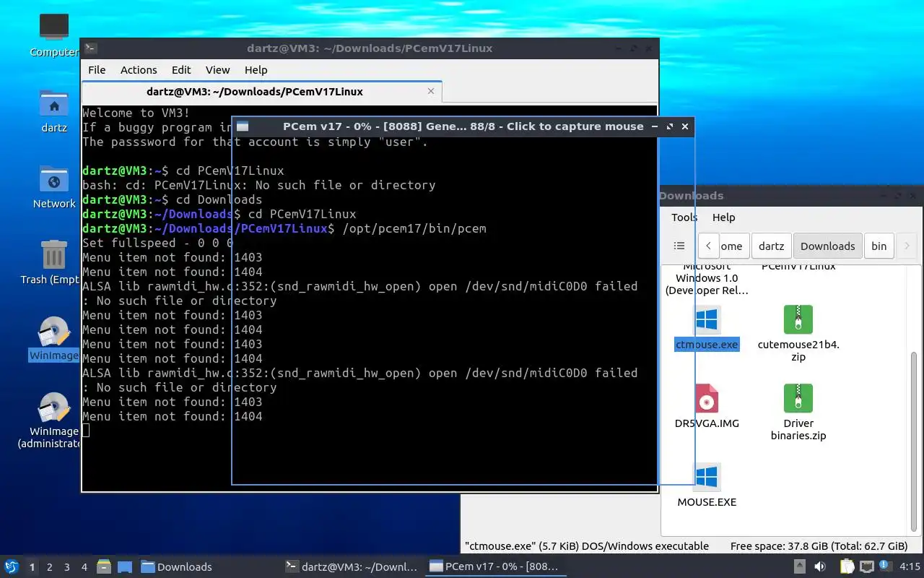Open the Network desktop icon
The width and height of the screenshot is (924, 578).
[54, 179]
